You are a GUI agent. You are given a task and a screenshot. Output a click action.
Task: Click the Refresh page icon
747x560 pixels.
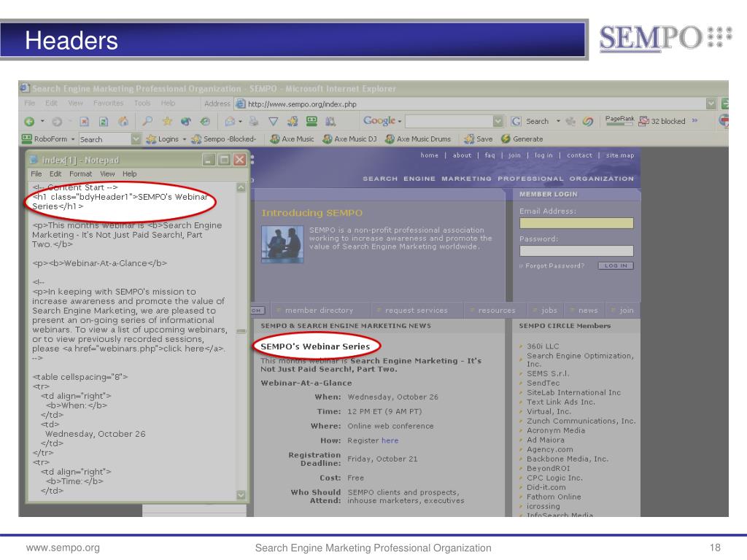[x=104, y=122]
